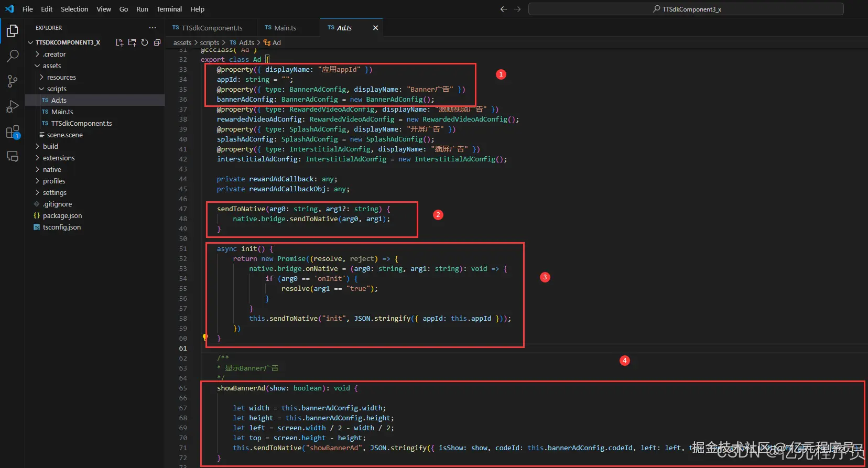Go back using the navigation arrow
This screenshot has height=468, width=868.
tap(504, 9)
